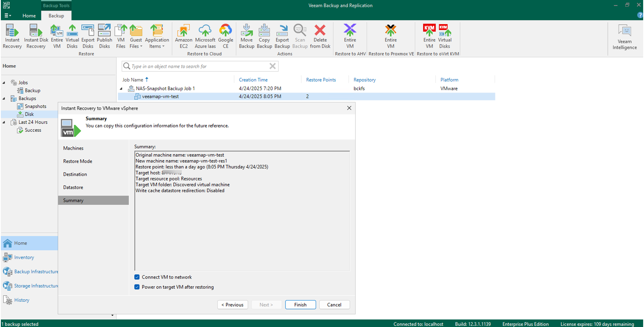Click the VM Files ribbon icon
This screenshot has height=327, width=644.
click(x=121, y=36)
